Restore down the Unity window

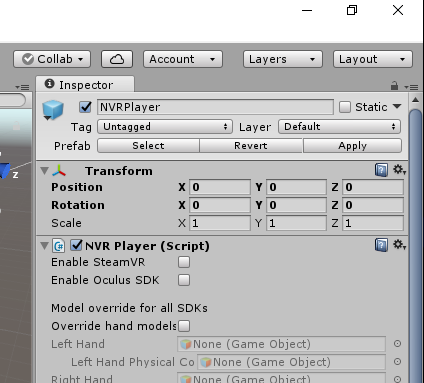point(352,10)
